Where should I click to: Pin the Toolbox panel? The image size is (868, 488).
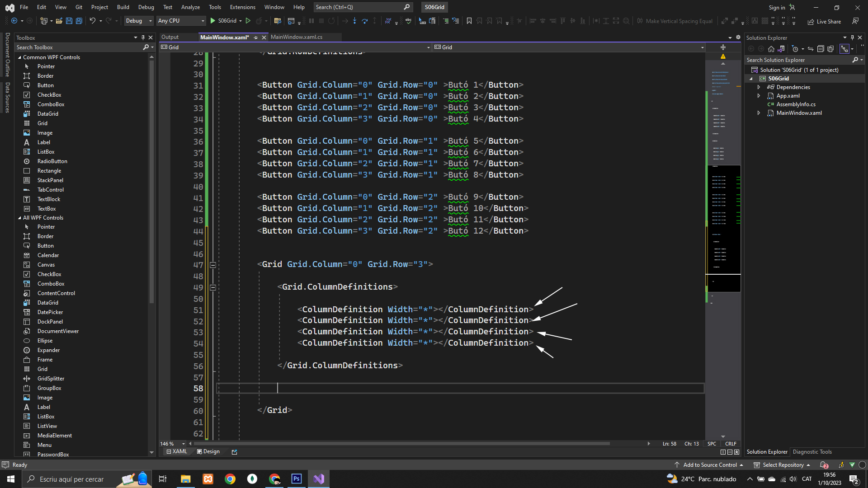[x=143, y=38]
